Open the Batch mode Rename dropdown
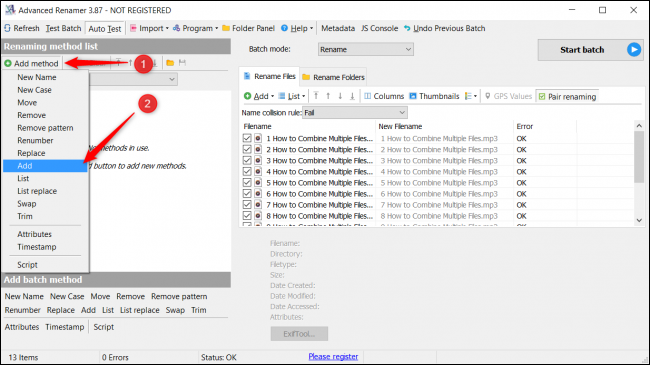The height and width of the screenshot is (365, 650). click(x=366, y=49)
